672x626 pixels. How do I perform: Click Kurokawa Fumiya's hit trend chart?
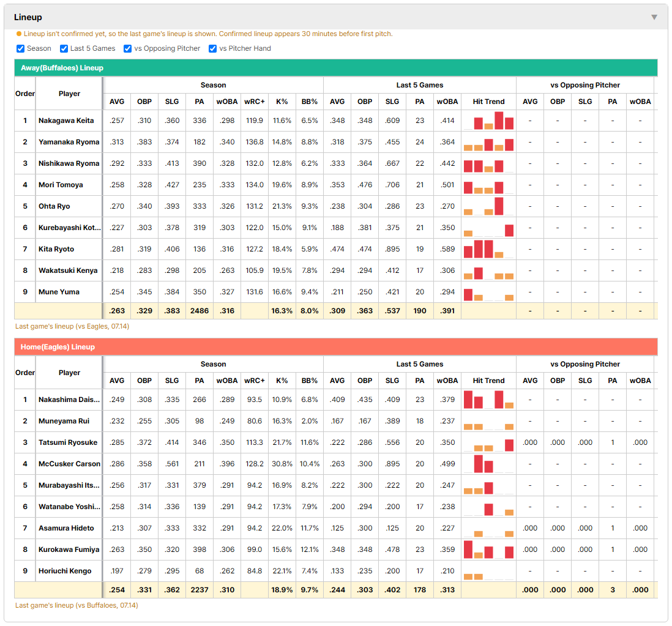(x=488, y=550)
